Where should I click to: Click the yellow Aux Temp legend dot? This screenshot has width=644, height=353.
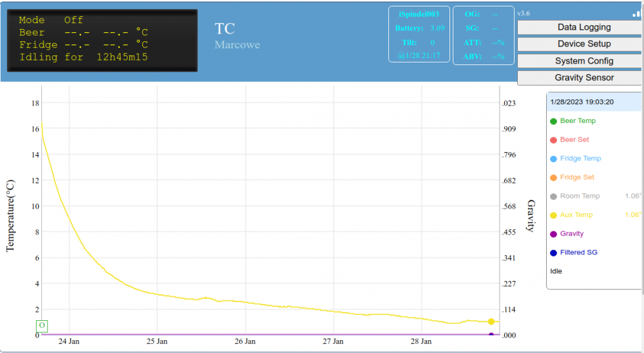[x=553, y=215]
